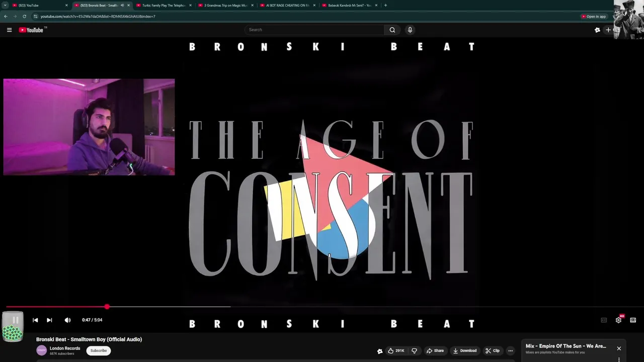Open Mix playlist options vertical dots
The width and height of the screenshot is (644, 362).
tap(619, 359)
